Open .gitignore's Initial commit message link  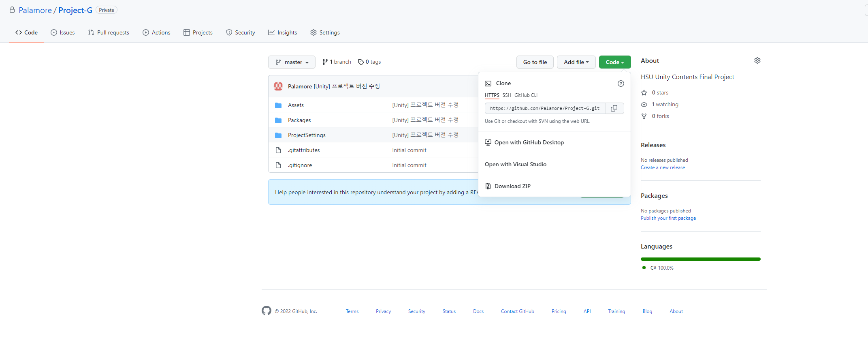[409, 165]
